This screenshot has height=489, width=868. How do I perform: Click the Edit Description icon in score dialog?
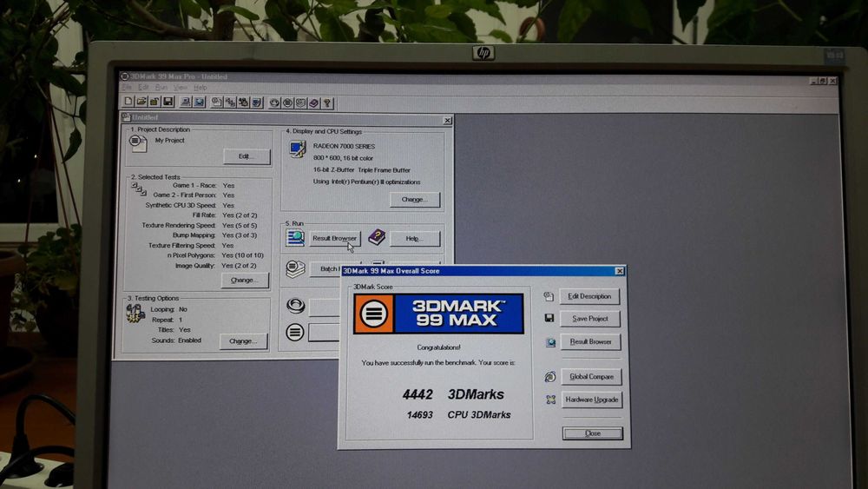(549, 297)
